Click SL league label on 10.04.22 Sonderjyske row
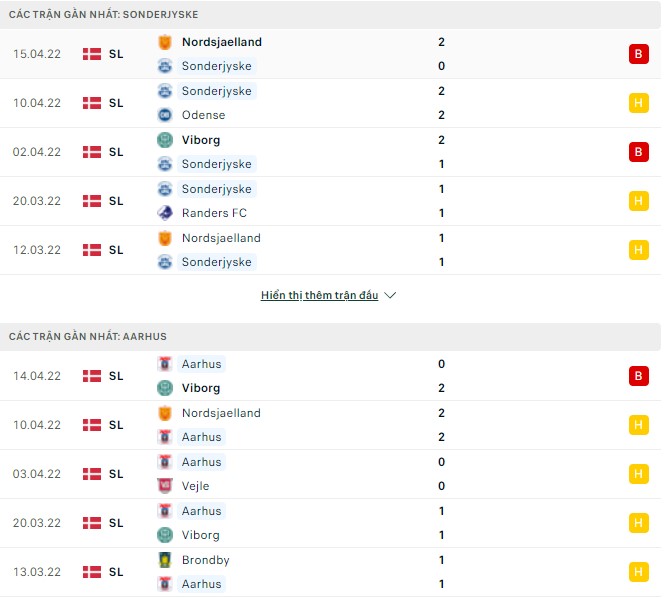The image size is (670, 598). (x=116, y=103)
